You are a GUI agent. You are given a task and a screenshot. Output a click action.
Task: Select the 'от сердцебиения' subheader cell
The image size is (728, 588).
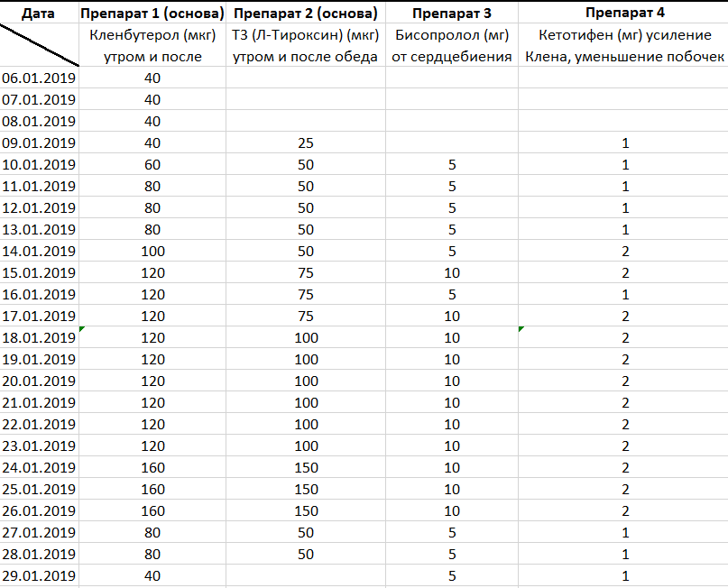[x=451, y=57]
